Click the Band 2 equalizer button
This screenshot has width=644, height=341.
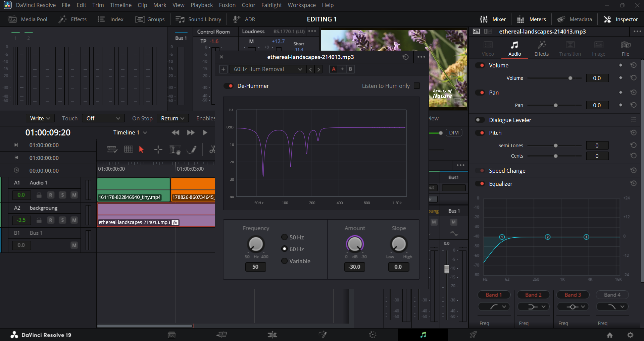(x=533, y=295)
